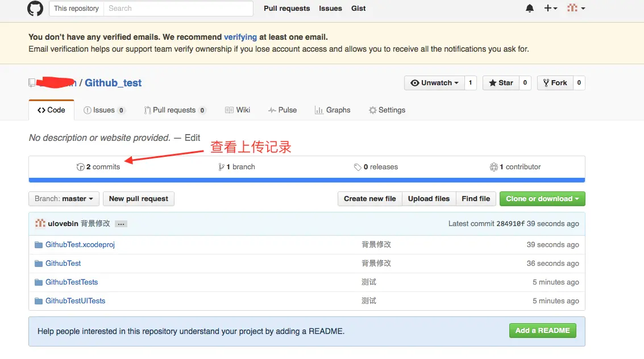Open Pull requests in top navigation

click(x=286, y=8)
